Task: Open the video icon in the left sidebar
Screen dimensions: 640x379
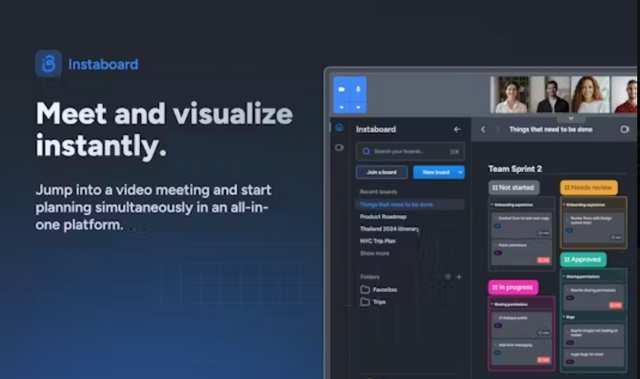Action: click(339, 147)
